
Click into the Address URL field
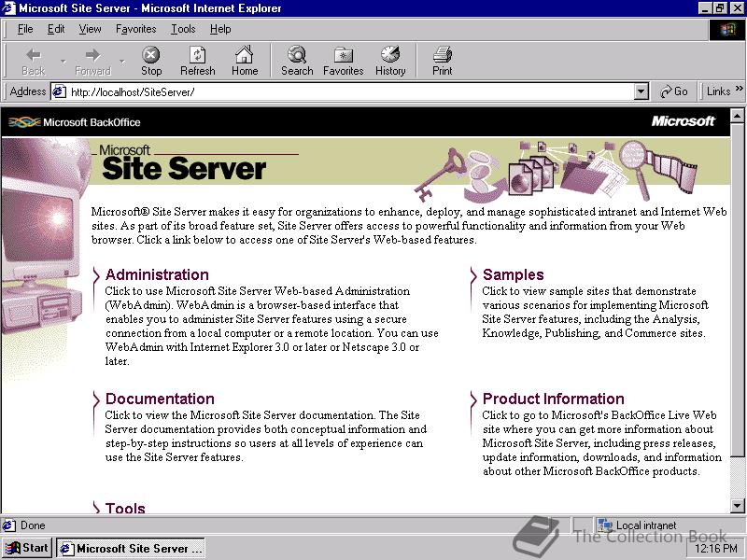pos(350,91)
